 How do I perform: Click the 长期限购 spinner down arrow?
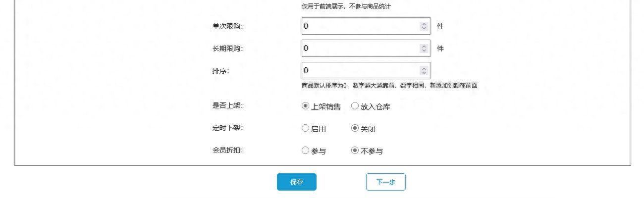coord(424,50)
